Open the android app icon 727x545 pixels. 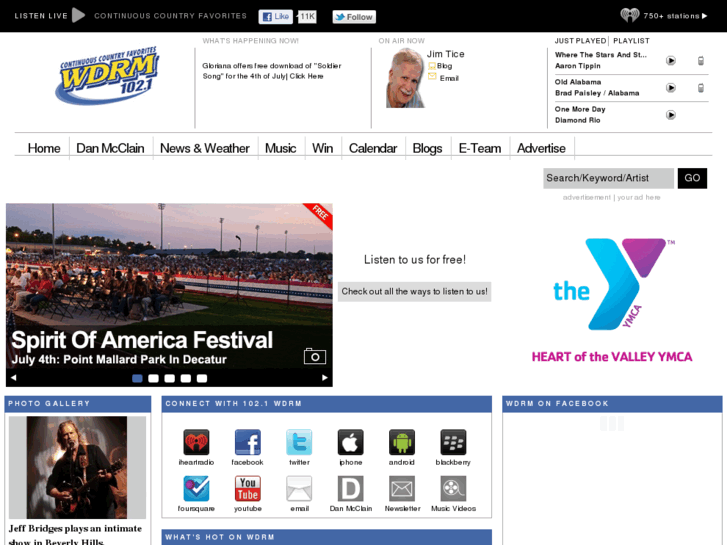tap(402, 442)
